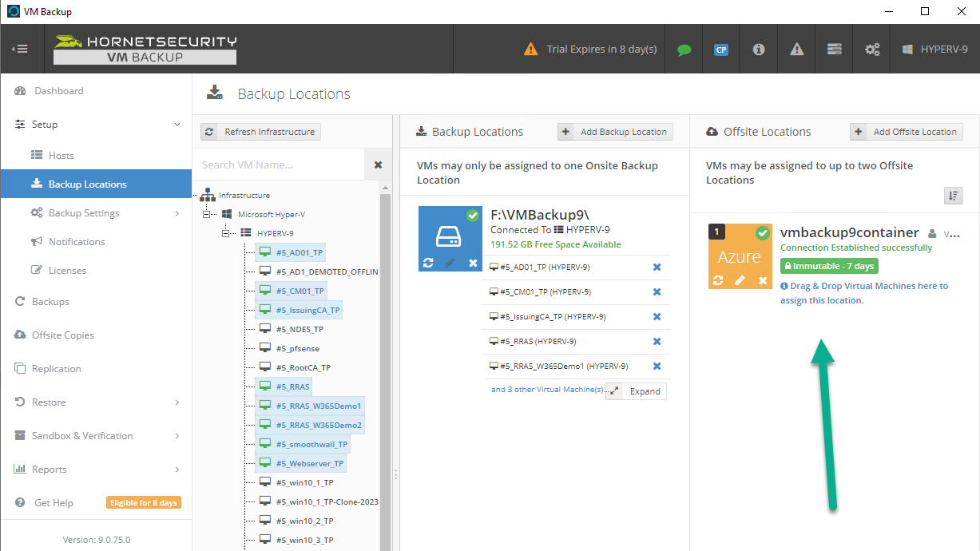Viewport: 980px width, 551px height.
Task: Select #5_win10_2_TP VM in tree
Action: (304, 521)
